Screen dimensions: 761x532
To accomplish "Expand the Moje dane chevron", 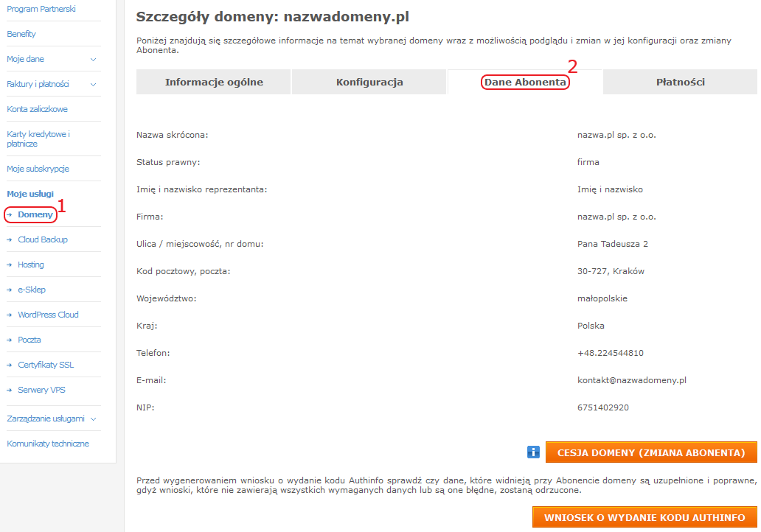I will 93,59.
